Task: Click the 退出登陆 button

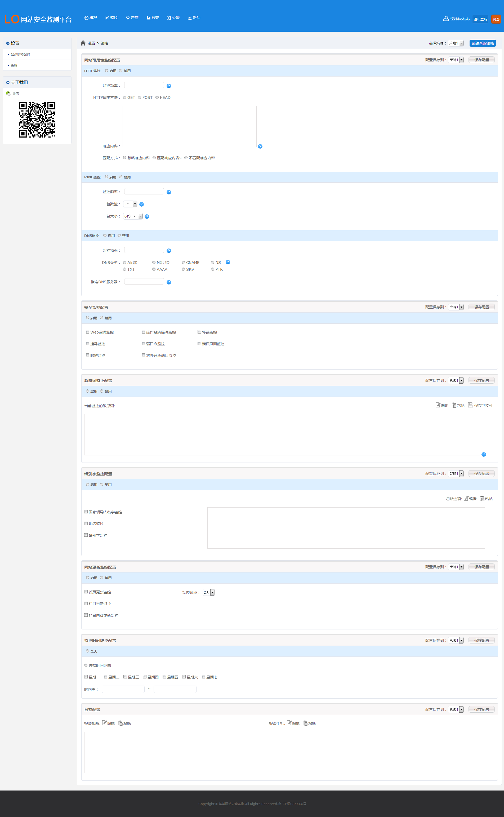Action: pyautogui.click(x=480, y=19)
